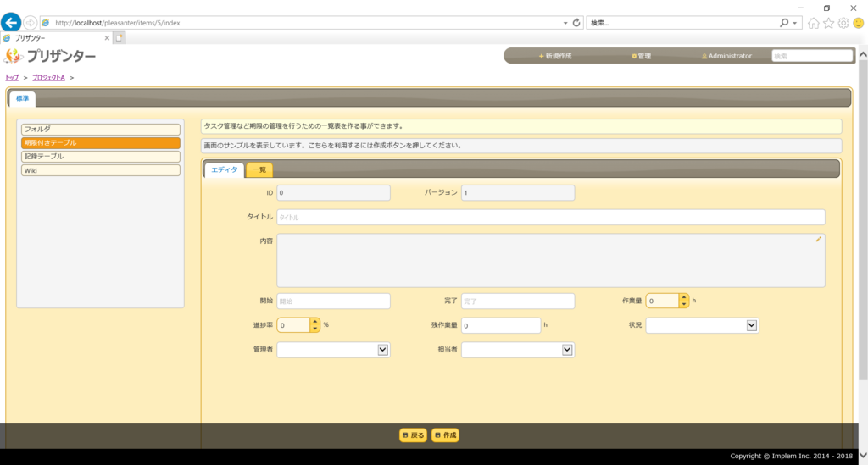
Task: Click the 残作業量 field
Action: (501, 325)
